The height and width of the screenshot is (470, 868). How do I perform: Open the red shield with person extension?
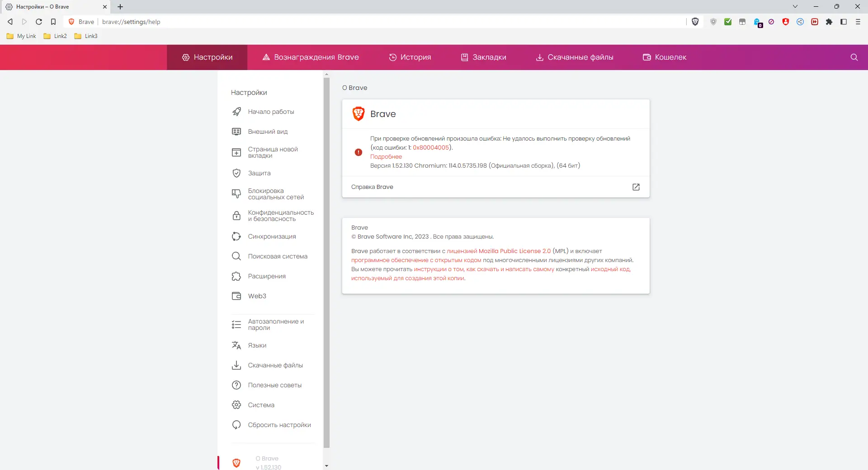(x=786, y=22)
